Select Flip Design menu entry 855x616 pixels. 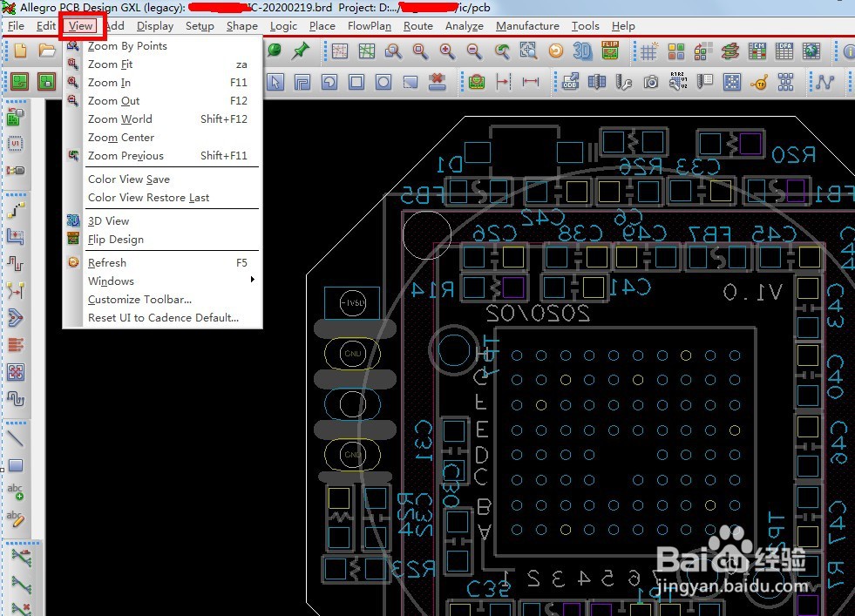pyautogui.click(x=162, y=240)
